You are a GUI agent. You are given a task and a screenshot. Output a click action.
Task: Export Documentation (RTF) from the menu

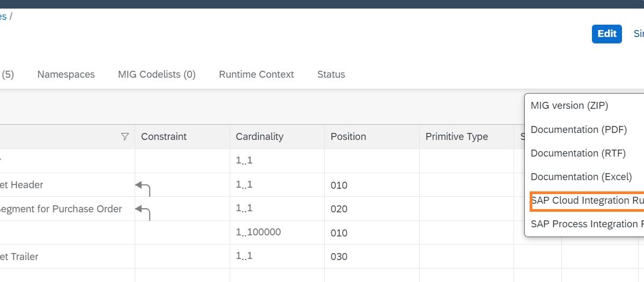[x=578, y=153]
